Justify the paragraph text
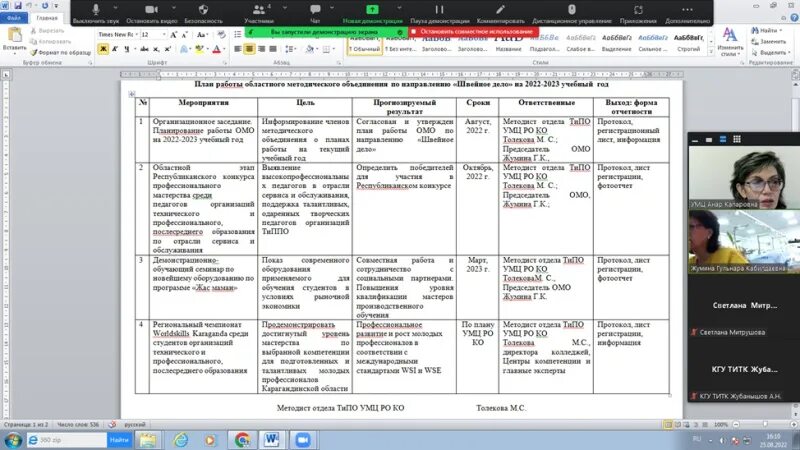 [273, 49]
